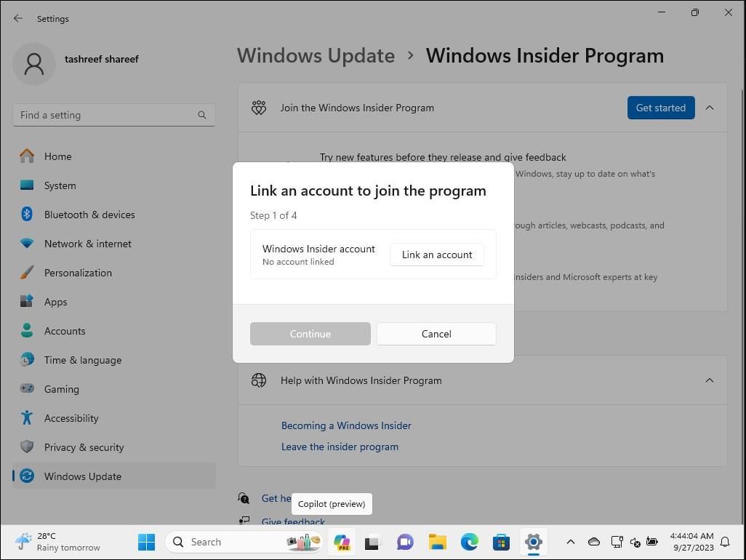Cancel the account linking dialog
The width and height of the screenshot is (746, 560).
click(436, 334)
